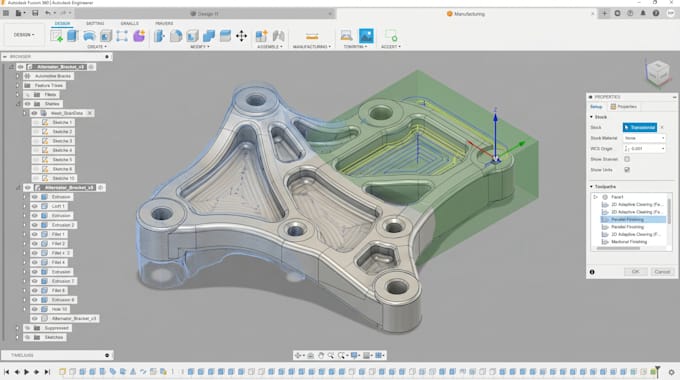The height and width of the screenshot is (380, 680).
Task: Click the purple Create Form icon
Action: (139, 36)
